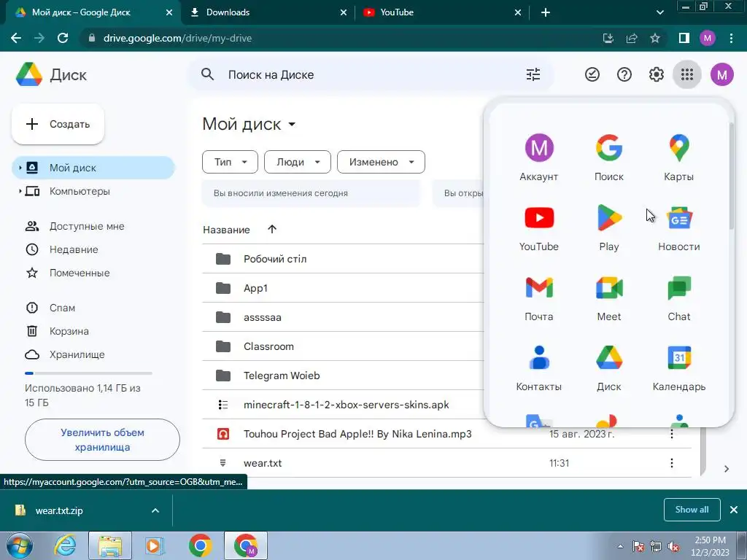Open Chrome three-dot menu
Screen dimensions: 747x560
731,38
